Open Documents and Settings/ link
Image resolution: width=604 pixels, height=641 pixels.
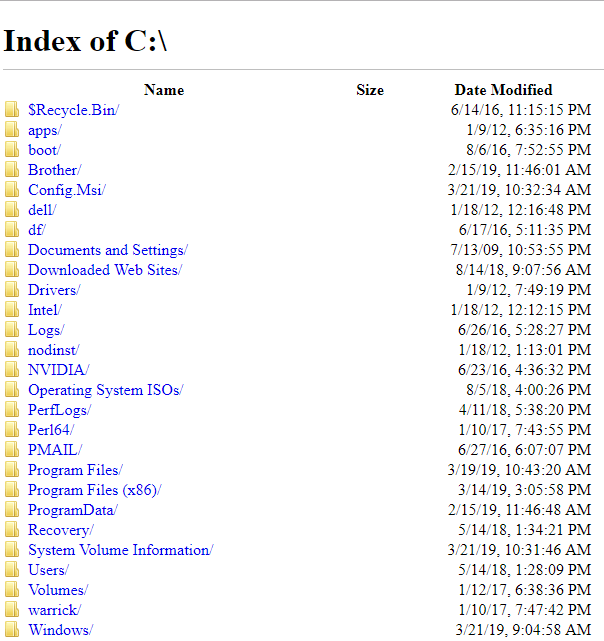pyautogui.click(x=108, y=250)
